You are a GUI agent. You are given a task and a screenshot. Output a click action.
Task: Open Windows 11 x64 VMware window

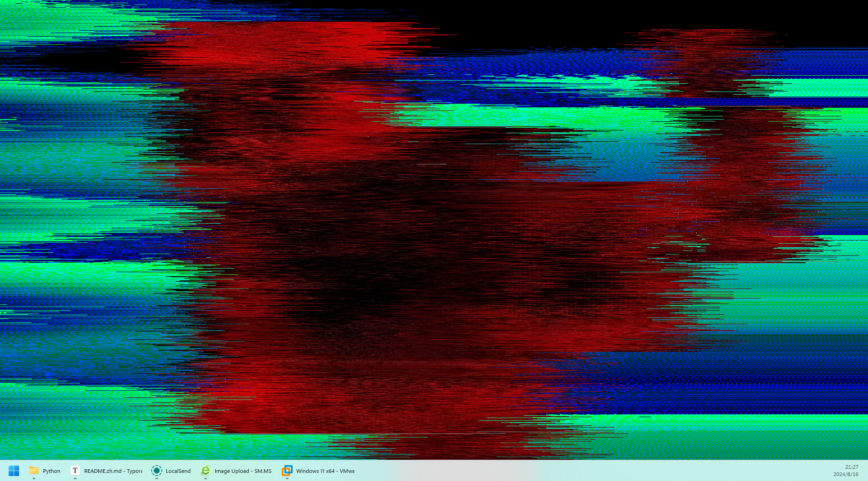click(x=319, y=471)
